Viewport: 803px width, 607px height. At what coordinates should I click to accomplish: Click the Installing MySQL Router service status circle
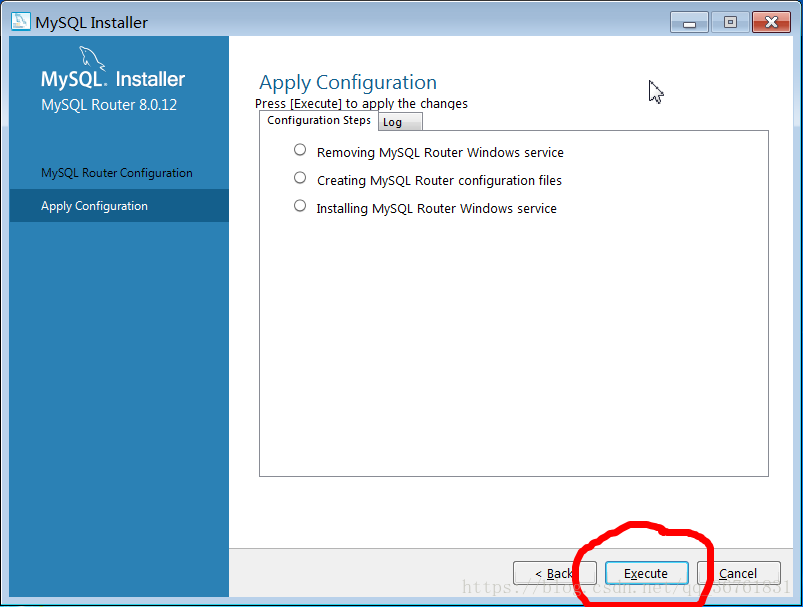300,206
